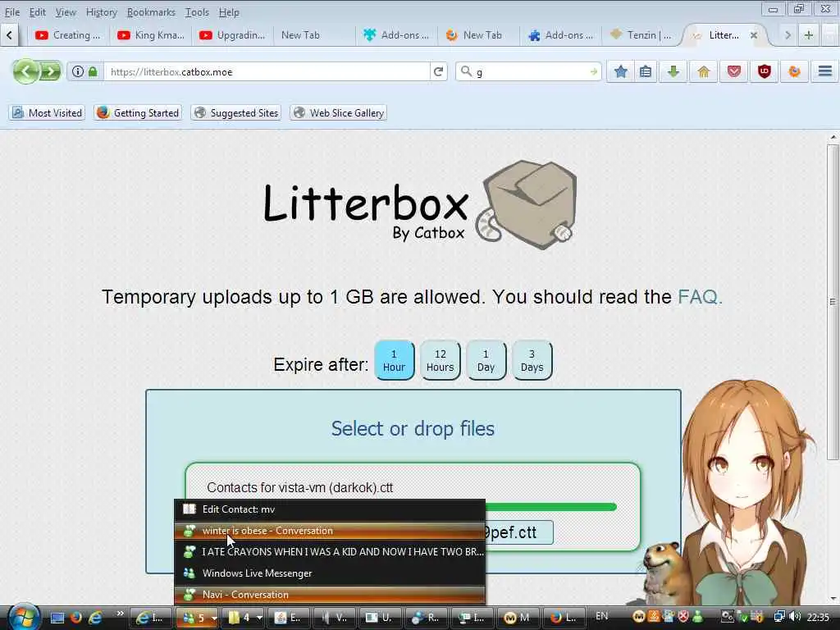840x630 pixels.
Task: Open the Edit menu
Action: point(37,11)
